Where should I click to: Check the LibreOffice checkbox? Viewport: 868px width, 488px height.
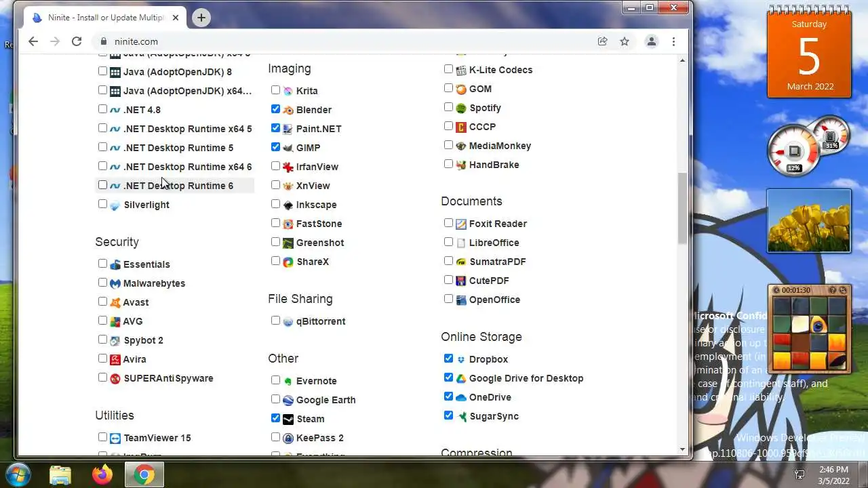click(448, 242)
